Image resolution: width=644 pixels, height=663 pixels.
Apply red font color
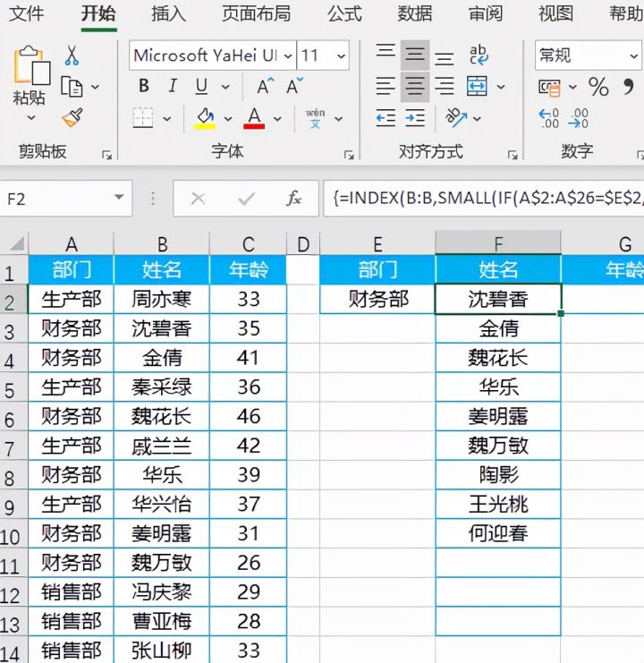[x=254, y=118]
